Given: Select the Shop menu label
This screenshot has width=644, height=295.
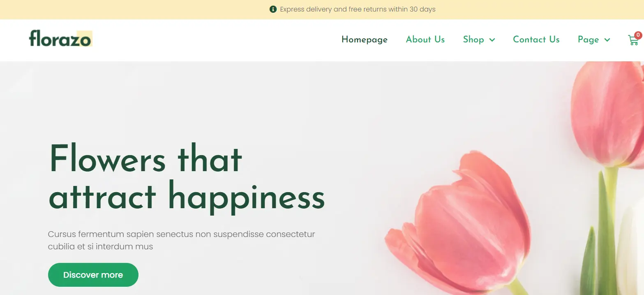Looking at the screenshot, I should click(473, 39).
